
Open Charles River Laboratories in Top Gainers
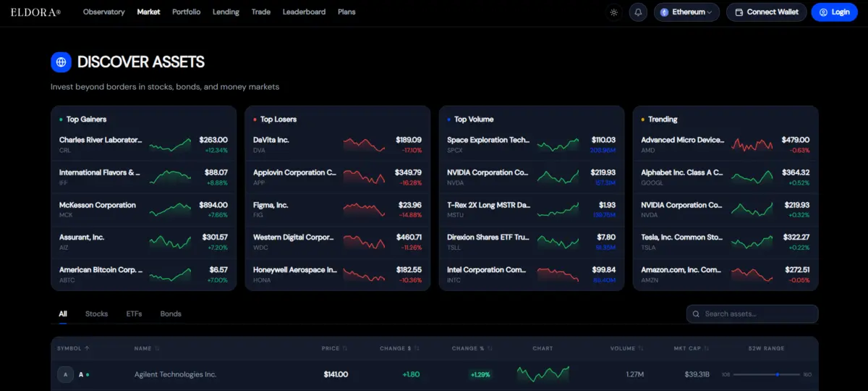[144, 145]
